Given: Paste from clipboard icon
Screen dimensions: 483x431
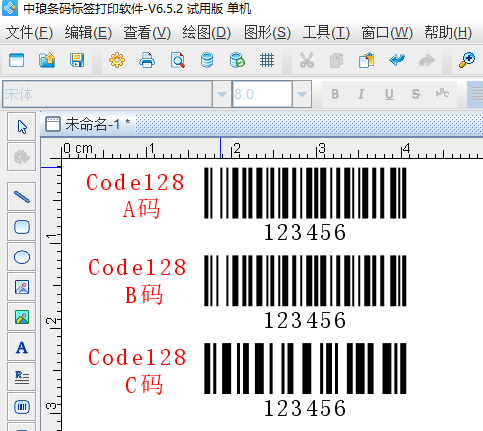Looking at the screenshot, I should (x=366, y=60).
